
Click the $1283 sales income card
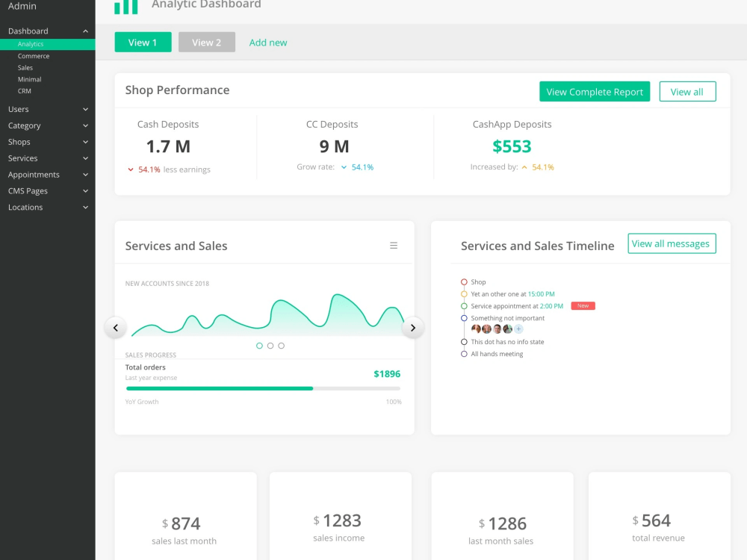tap(341, 516)
